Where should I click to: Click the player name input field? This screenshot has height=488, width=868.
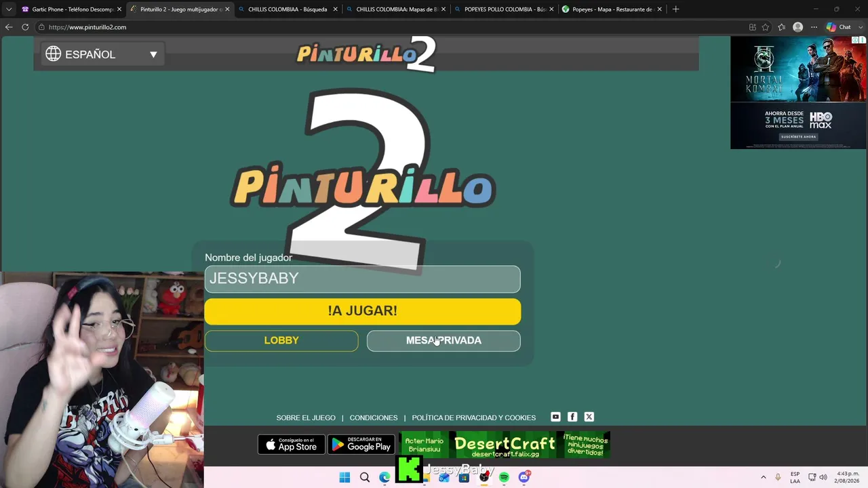(x=363, y=279)
